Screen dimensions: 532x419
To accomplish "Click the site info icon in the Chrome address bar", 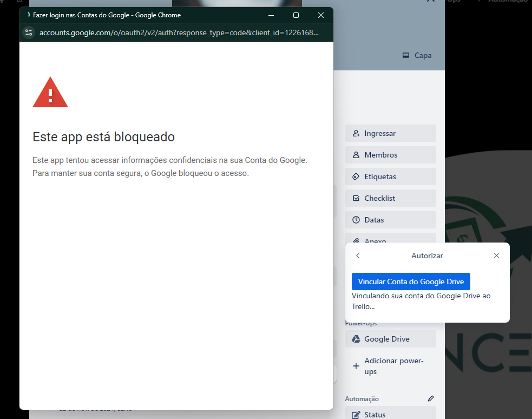I will tap(29, 32).
